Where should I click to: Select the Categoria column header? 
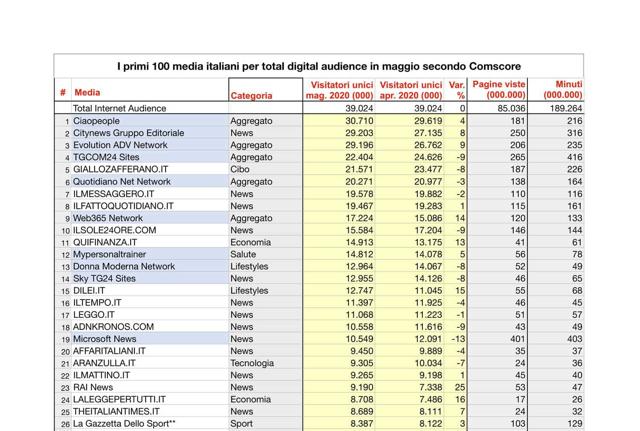coord(251,96)
